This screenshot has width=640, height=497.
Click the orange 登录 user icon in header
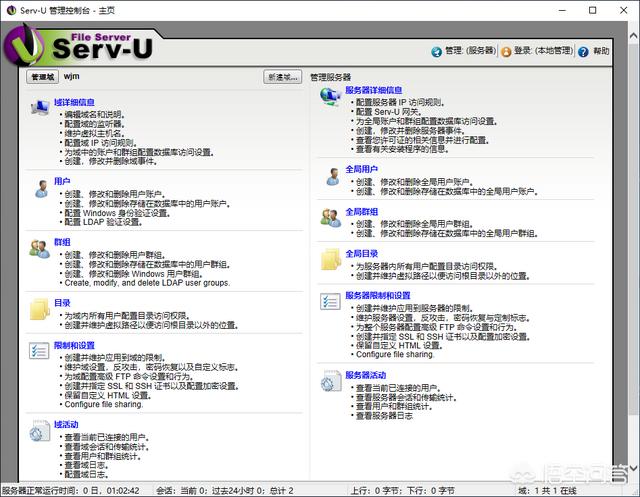(x=506, y=52)
